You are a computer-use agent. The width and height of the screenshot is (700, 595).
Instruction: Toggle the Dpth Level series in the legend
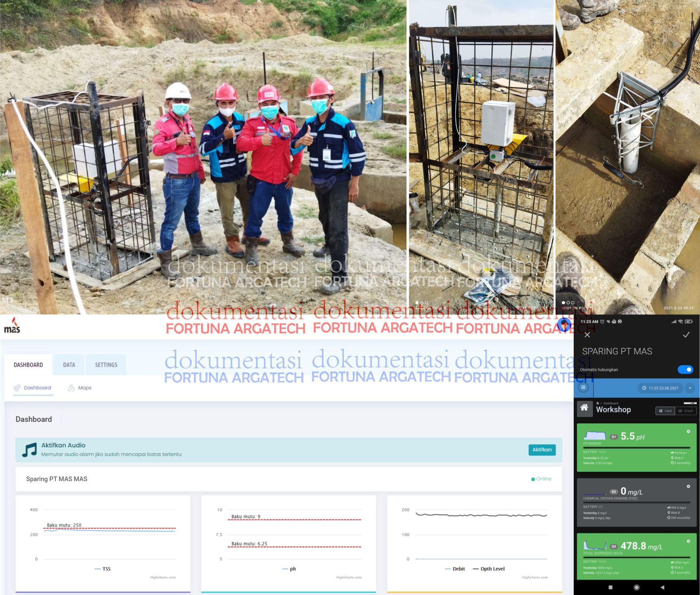[489, 569]
